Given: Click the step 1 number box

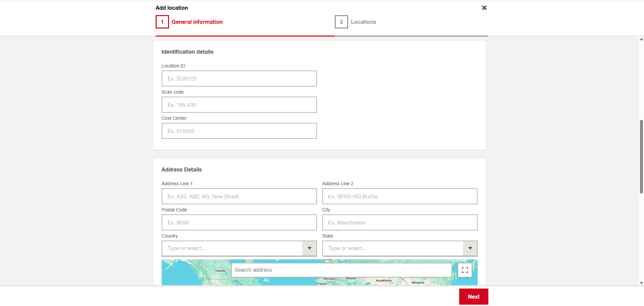Looking at the screenshot, I should [162, 22].
